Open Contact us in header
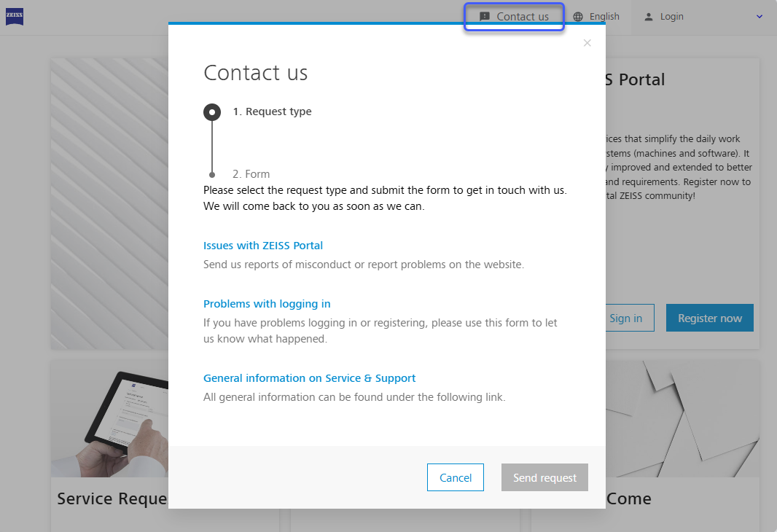Image resolution: width=777 pixels, height=532 pixels. point(514,17)
